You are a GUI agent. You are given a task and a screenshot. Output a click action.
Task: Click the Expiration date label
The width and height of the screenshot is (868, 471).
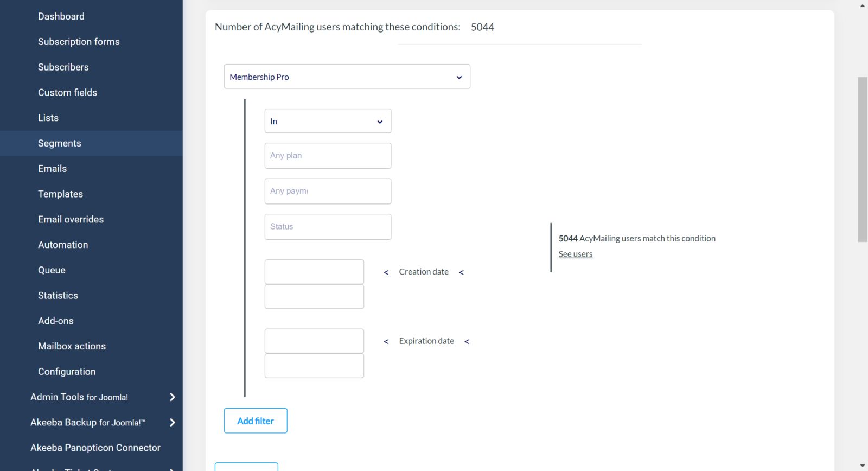426,341
